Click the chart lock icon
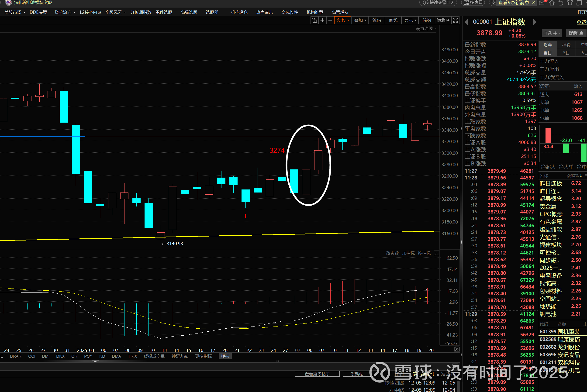The image size is (587, 392). pyautogui.click(x=314, y=21)
